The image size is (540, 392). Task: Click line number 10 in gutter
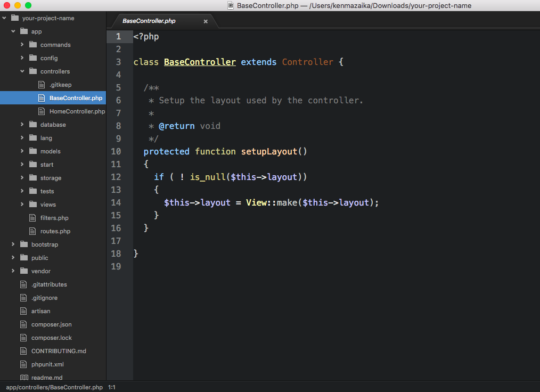(116, 152)
